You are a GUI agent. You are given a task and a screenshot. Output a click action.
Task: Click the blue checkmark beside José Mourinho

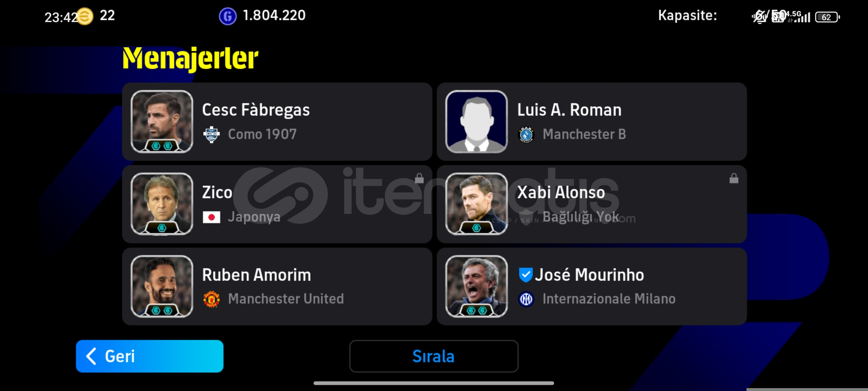[526, 275]
